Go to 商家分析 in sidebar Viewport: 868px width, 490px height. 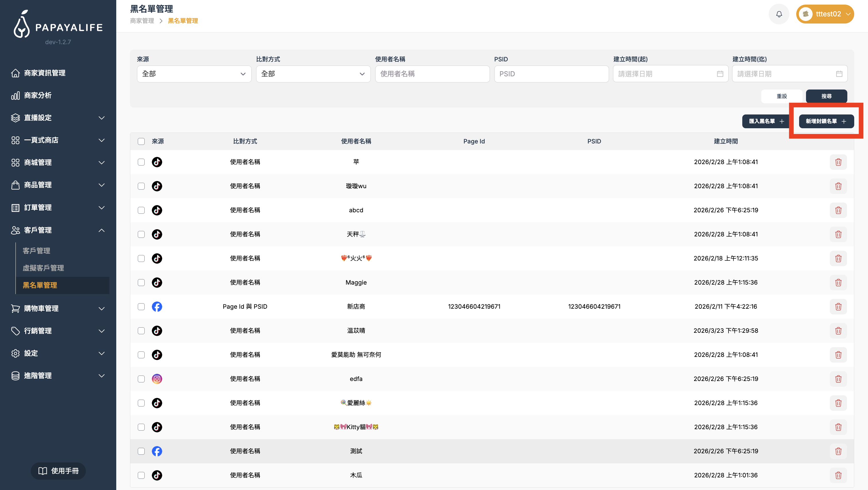coord(38,95)
